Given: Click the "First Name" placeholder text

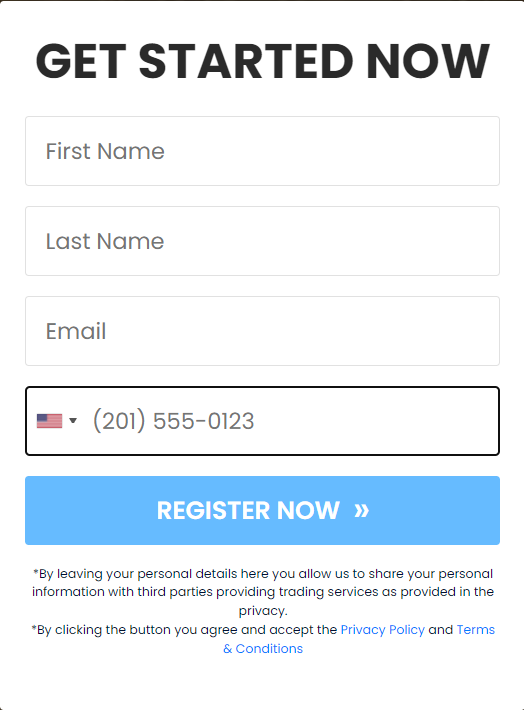Looking at the screenshot, I should pos(105,151).
